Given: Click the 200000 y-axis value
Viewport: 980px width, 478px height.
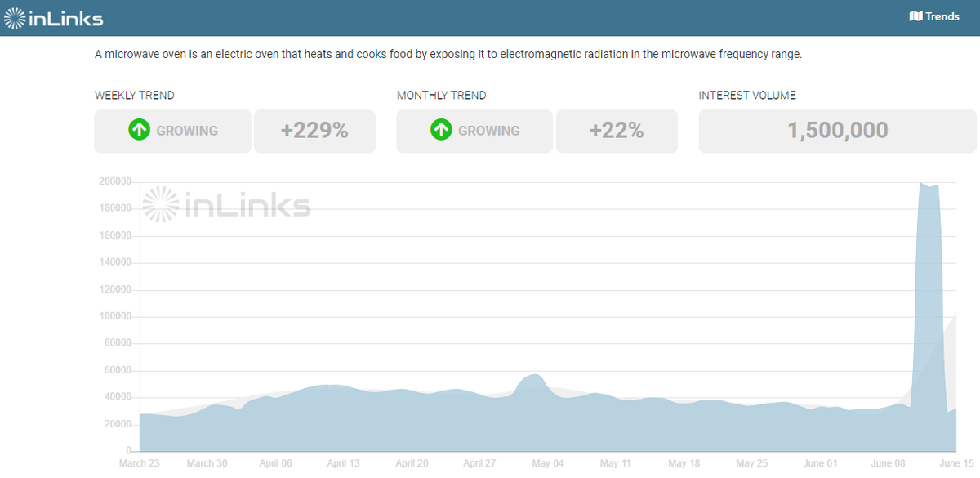Looking at the screenshot, I should pos(115,181).
